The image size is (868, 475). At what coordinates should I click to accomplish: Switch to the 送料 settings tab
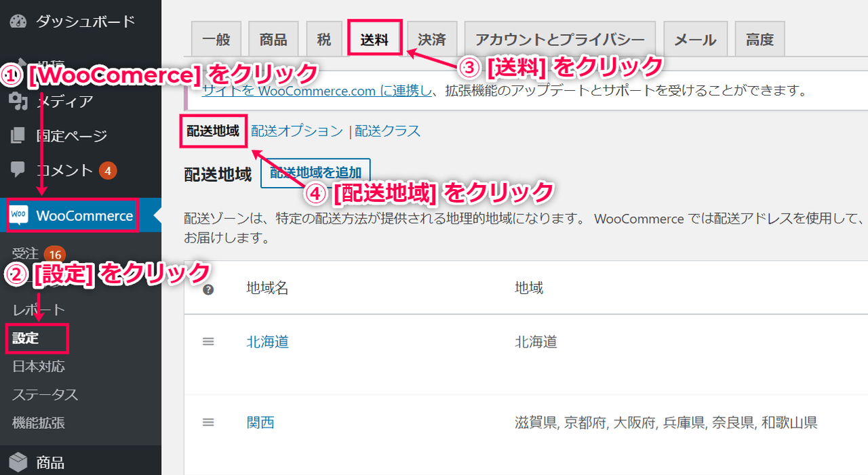(374, 39)
